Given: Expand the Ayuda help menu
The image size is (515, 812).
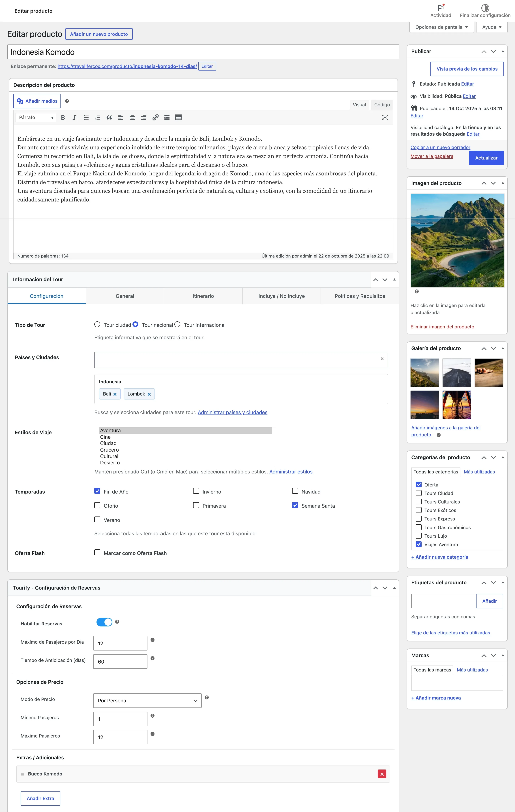Looking at the screenshot, I should click(492, 27).
